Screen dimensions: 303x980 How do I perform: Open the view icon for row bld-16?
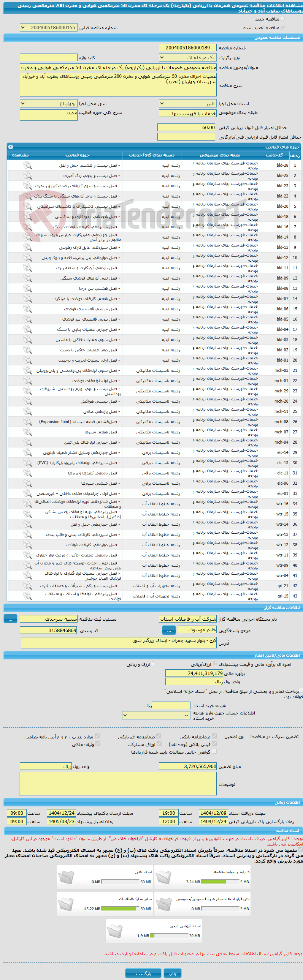coord(27,227)
